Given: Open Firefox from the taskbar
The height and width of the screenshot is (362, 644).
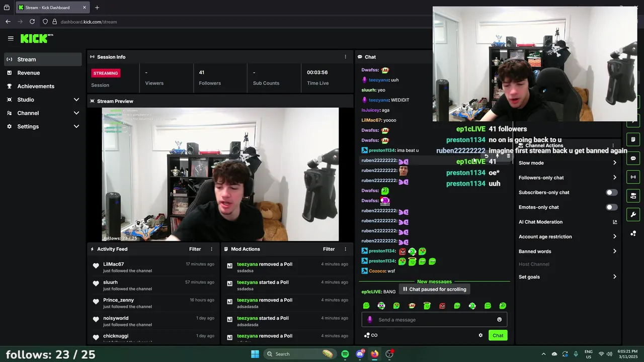Looking at the screenshot, I should (x=375, y=354).
